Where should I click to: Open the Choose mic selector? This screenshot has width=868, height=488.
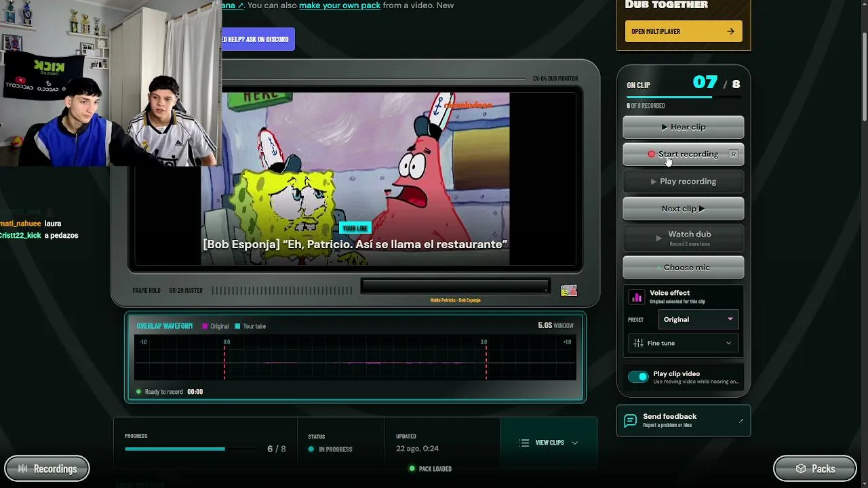coord(683,267)
